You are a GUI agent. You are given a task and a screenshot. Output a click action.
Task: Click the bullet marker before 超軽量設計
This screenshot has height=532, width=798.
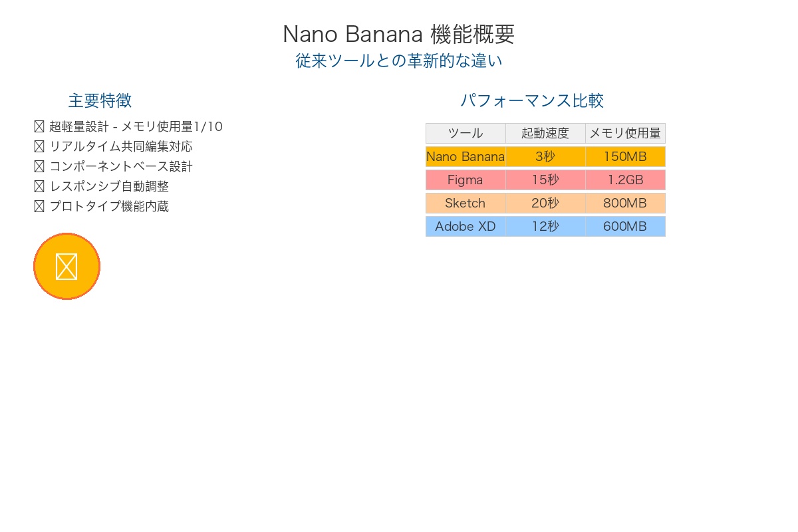[39, 126]
